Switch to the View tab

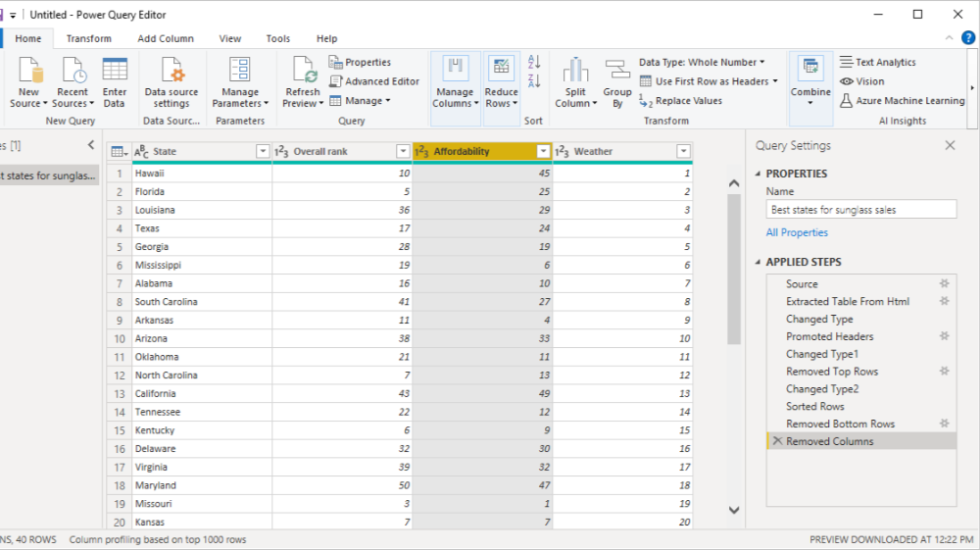point(230,39)
